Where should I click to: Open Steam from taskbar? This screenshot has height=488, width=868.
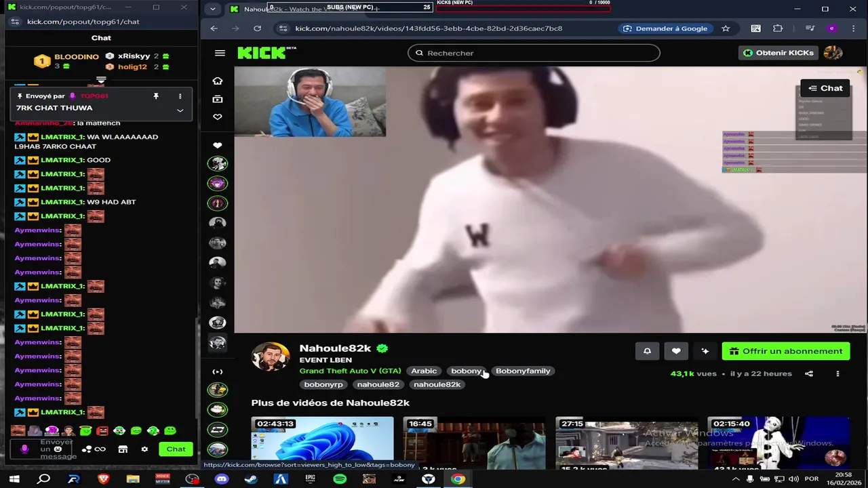[x=251, y=479]
